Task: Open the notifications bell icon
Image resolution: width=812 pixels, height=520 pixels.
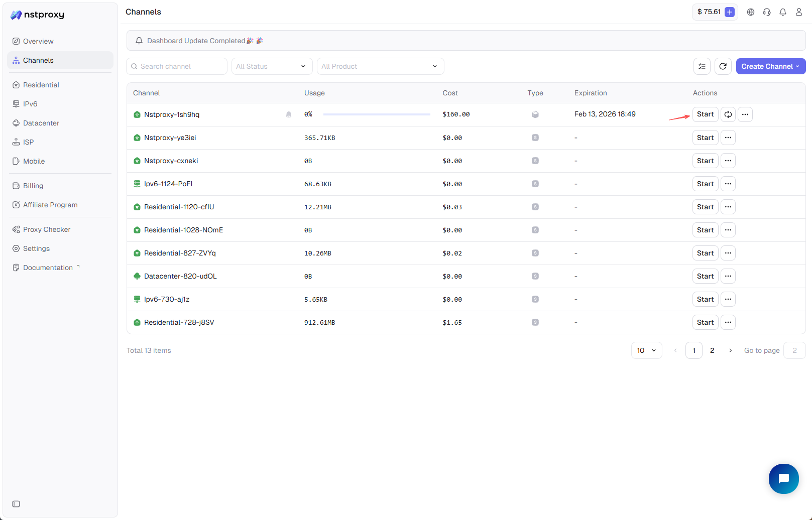Action: pos(783,12)
